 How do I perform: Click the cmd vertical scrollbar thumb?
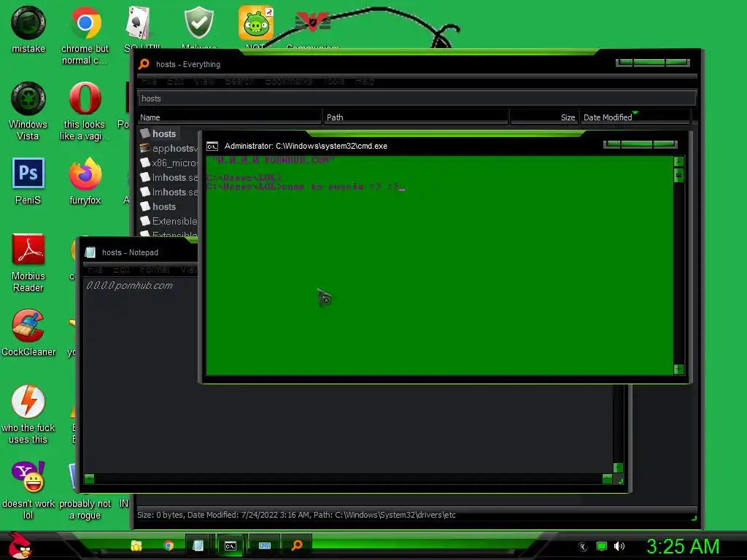click(x=679, y=175)
